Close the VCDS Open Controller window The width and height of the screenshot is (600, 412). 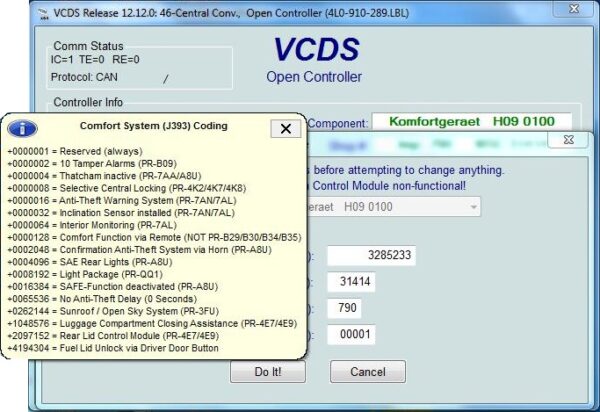pyautogui.click(x=574, y=8)
